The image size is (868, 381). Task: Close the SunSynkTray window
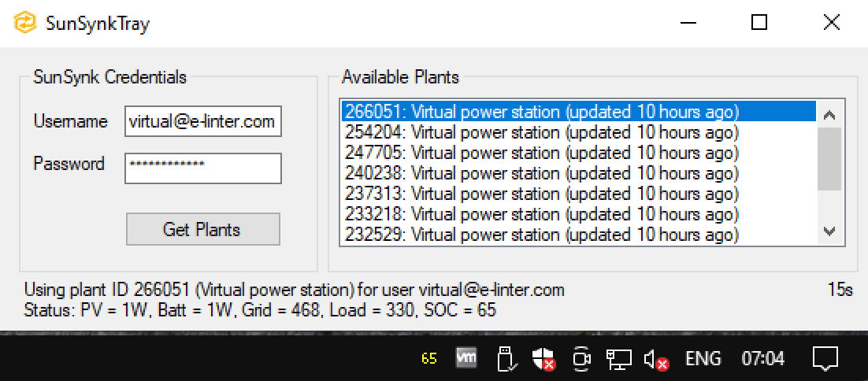(x=832, y=23)
